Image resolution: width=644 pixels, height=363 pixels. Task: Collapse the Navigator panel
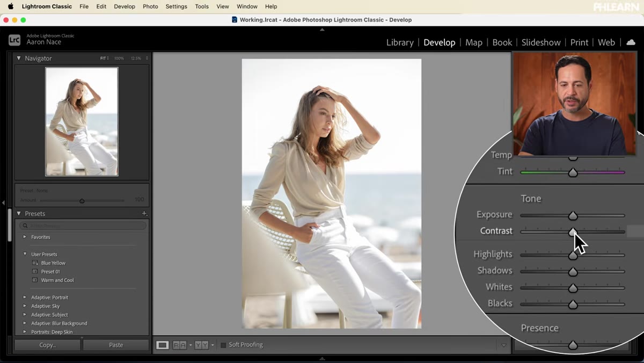click(x=19, y=58)
